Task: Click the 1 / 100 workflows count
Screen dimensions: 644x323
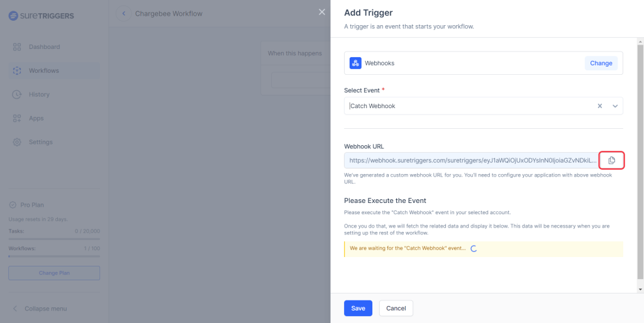Action: [92, 248]
